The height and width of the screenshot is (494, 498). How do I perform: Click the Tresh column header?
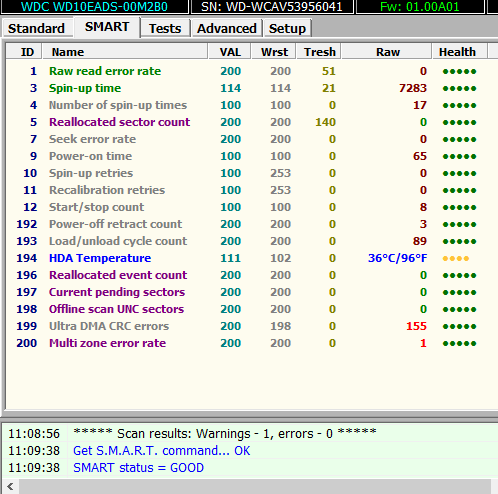click(x=319, y=52)
